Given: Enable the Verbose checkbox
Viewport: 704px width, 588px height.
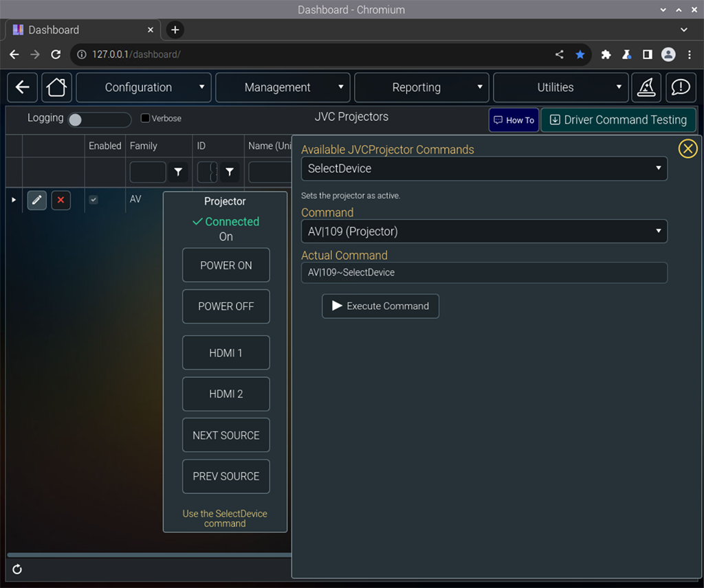Looking at the screenshot, I should pyautogui.click(x=145, y=118).
